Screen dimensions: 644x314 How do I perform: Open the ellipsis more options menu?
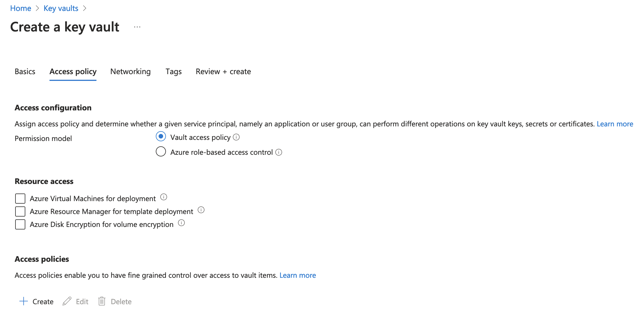point(137,27)
